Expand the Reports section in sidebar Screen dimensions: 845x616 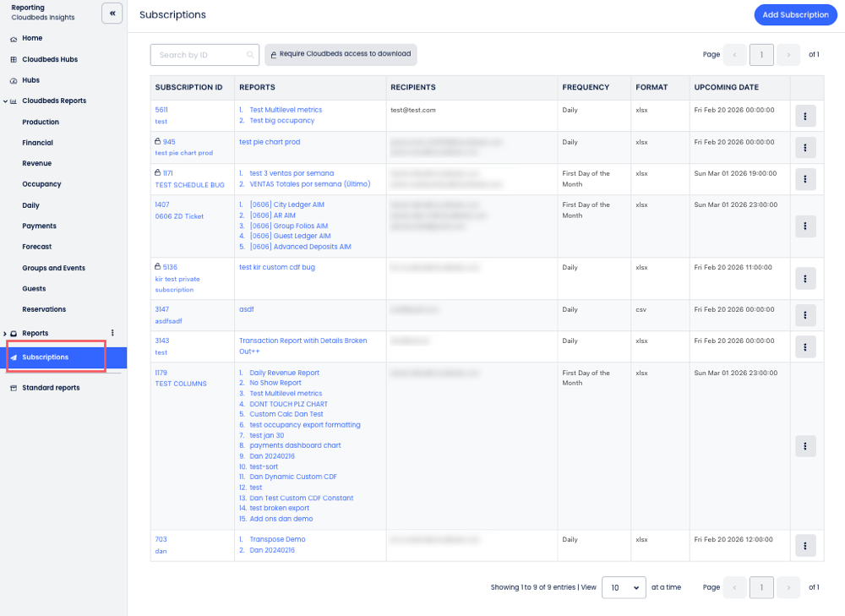tap(5, 334)
